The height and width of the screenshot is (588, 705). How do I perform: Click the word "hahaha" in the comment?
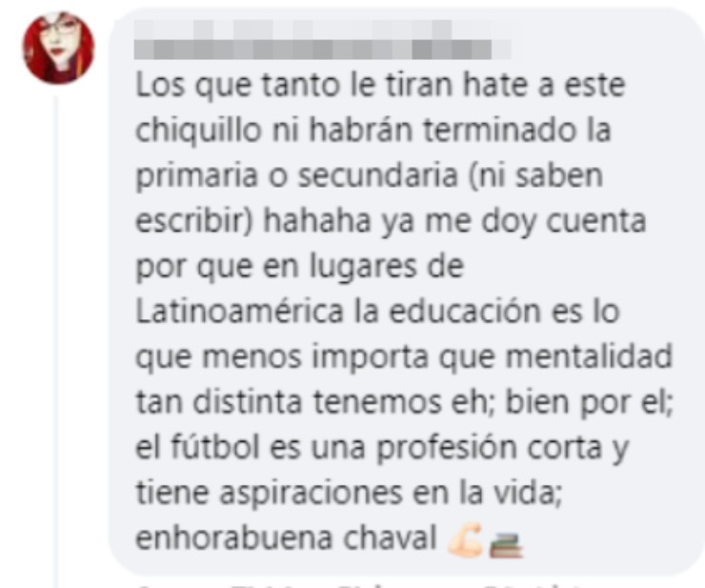[317, 221]
